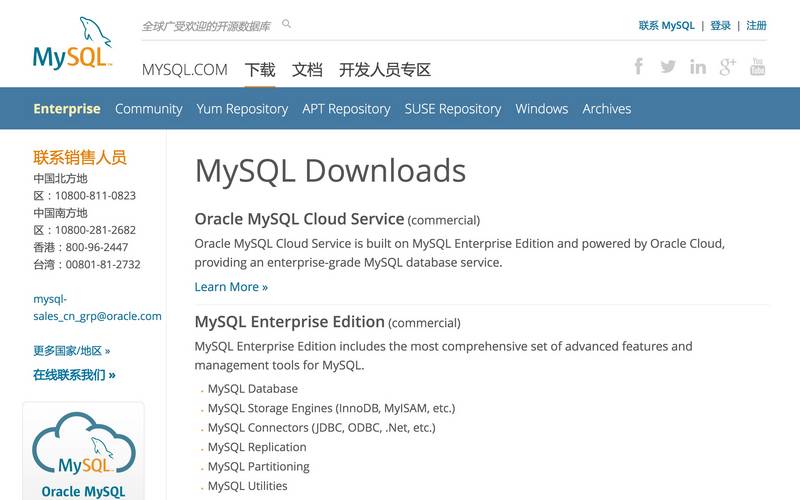Click the MySQL dolphin logo
Screen dimensions: 800x500
coord(72,43)
